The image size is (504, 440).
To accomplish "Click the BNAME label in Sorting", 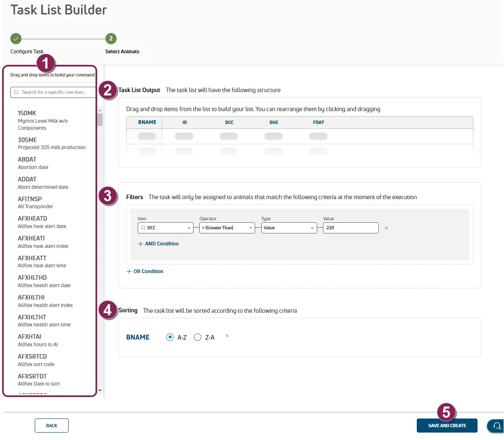I will pyautogui.click(x=138, y=337).
